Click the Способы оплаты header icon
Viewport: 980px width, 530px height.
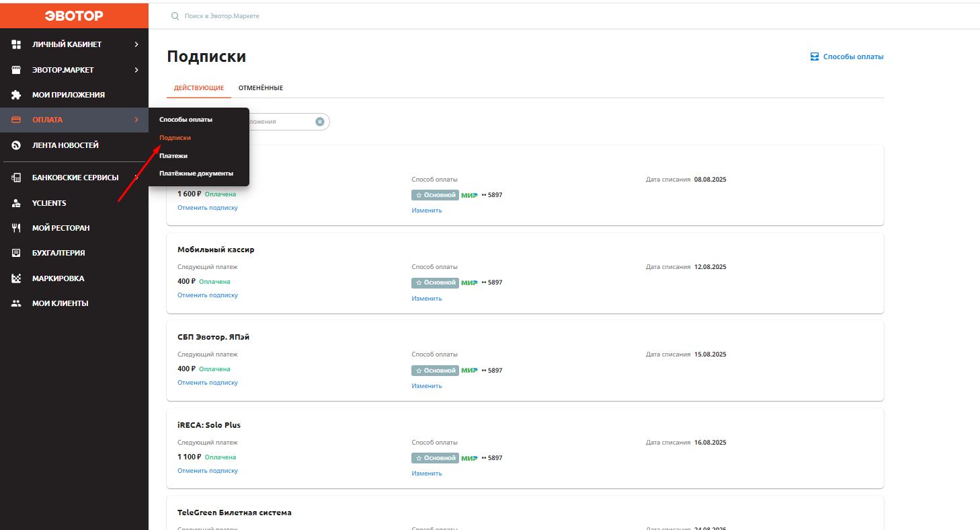815,56
